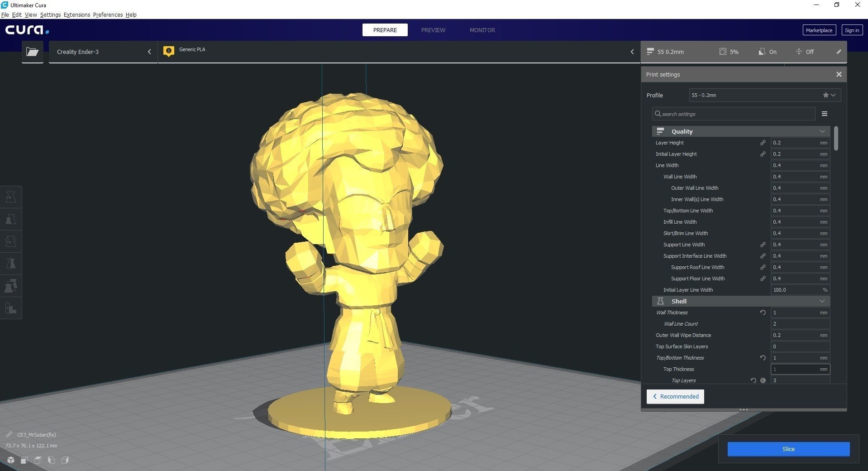Select the Scale tool in left toolbar
868x471 pixels.
[x=10, y=219]
